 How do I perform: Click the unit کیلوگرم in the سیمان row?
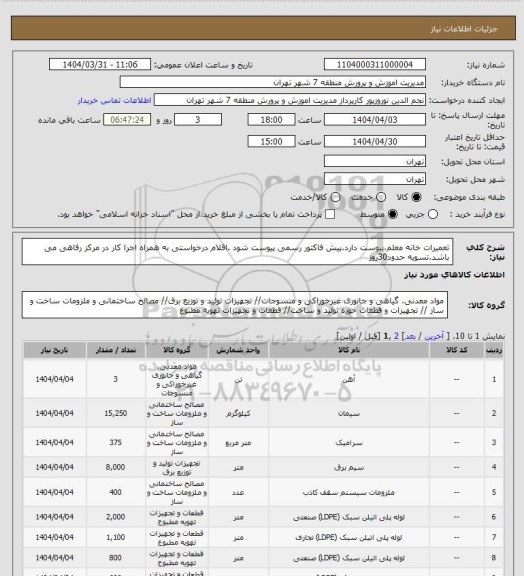point(238,414)
